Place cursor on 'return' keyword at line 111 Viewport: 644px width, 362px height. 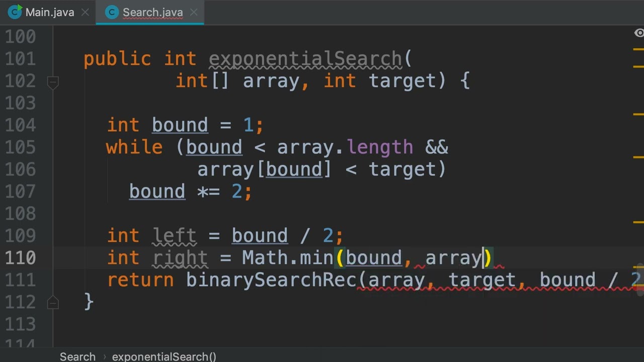point(140,281)
